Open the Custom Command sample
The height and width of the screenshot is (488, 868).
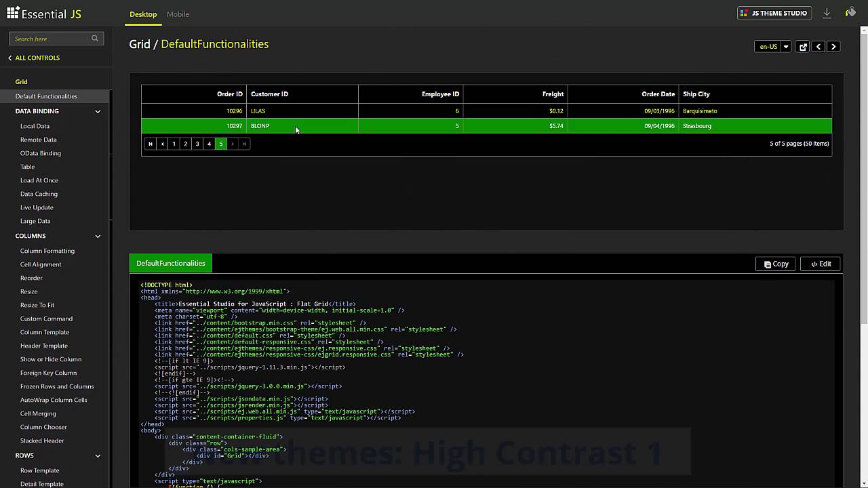pos(46,319)
